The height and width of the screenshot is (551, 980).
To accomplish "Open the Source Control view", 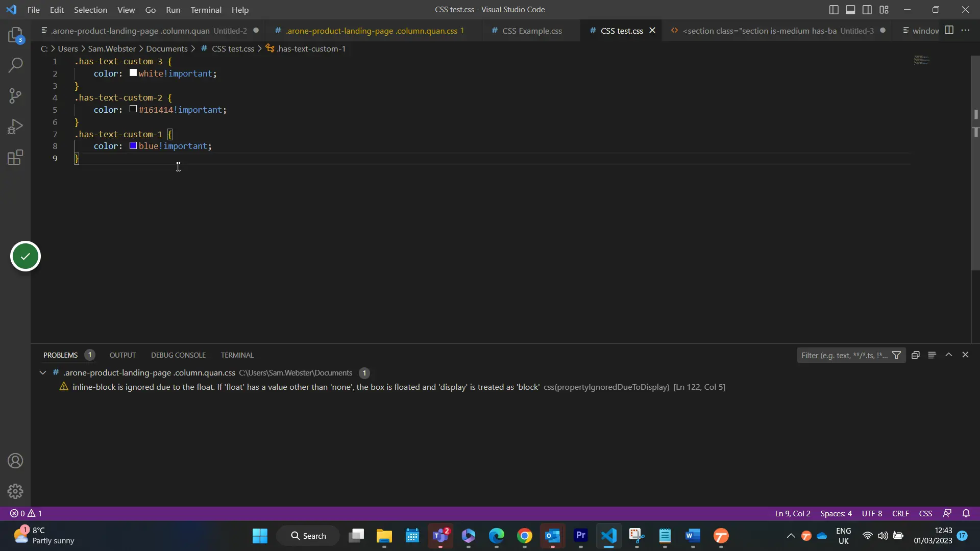I will (15, 96).
